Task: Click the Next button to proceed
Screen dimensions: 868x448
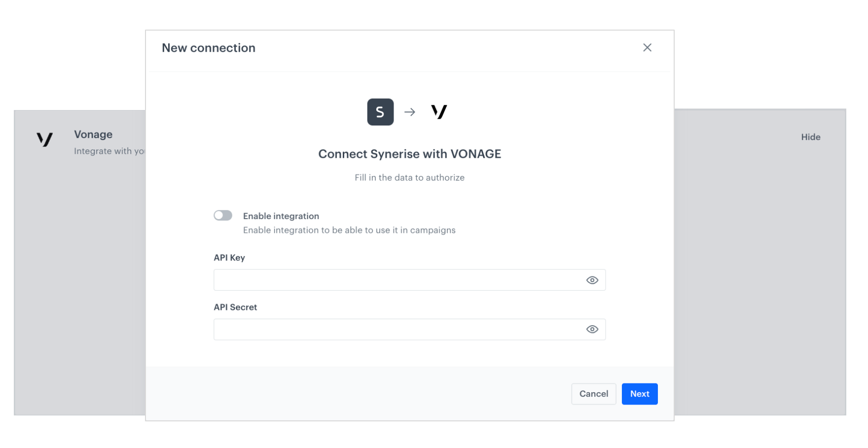Action: pyautogui.click(x=639, y=394)
